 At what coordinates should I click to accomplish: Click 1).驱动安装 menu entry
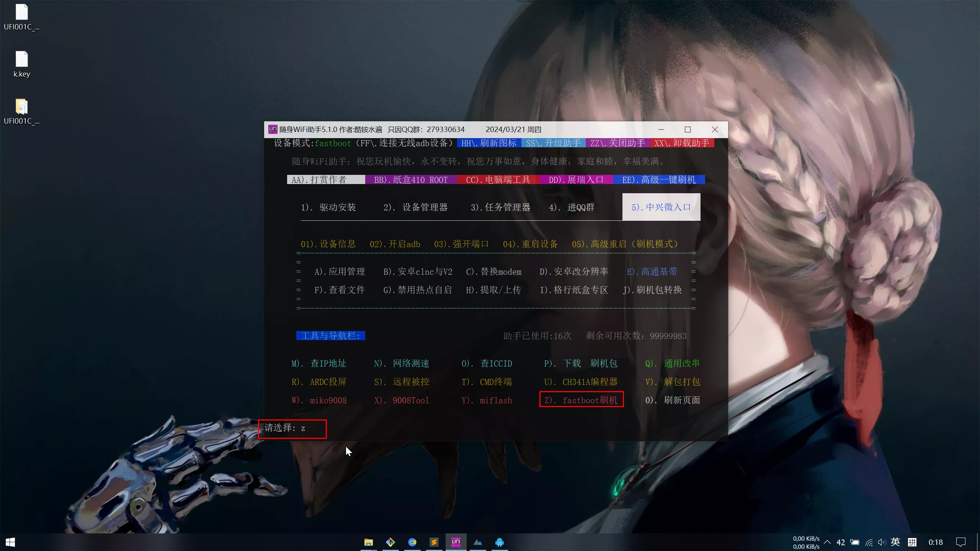pyautogui.click(x=328, y=207)
